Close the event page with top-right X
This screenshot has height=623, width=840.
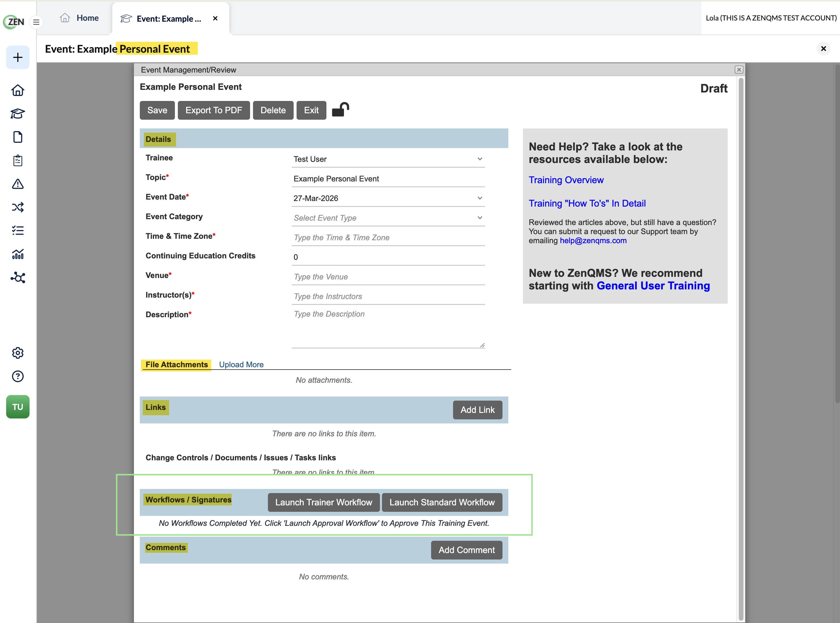(823, 49)
